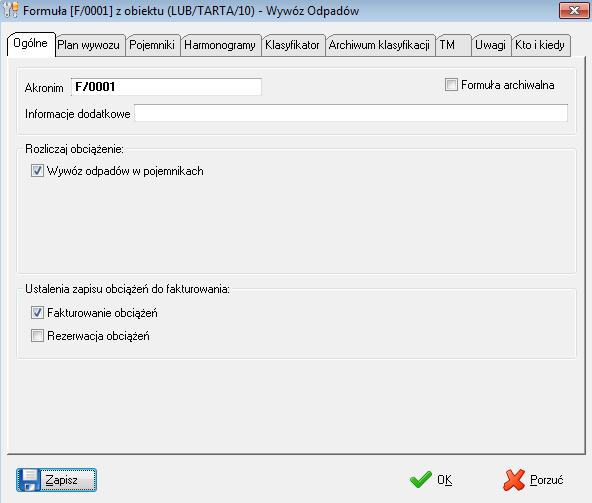Open the Pojemniki tab
Image resolution: width=592 pixels, height=503 pixels.
[152, 45]
